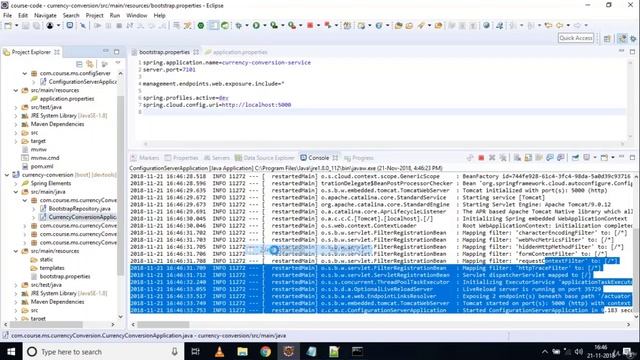The image size is (640, 360).
Task: Click the green Run toolbar button
Action: (x=256, y=25)
